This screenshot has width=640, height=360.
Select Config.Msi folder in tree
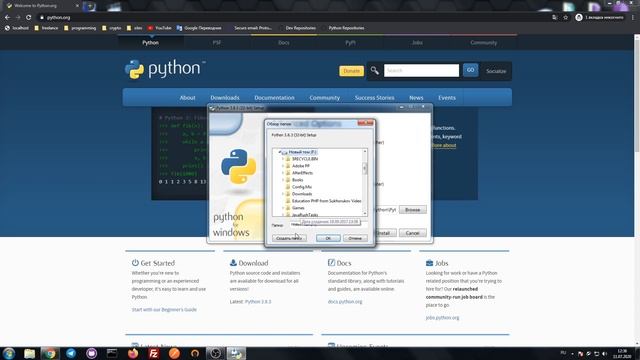click(x=302, y=187)
